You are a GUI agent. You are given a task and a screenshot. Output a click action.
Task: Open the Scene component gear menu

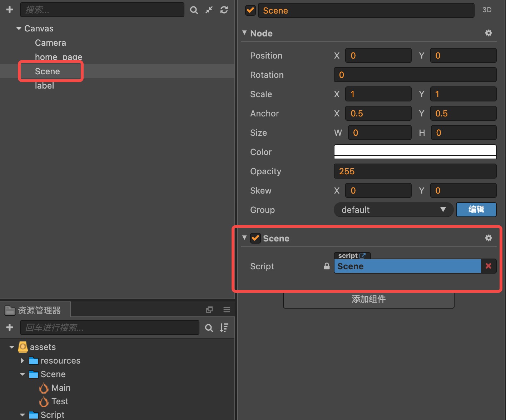tap(488, 238)
